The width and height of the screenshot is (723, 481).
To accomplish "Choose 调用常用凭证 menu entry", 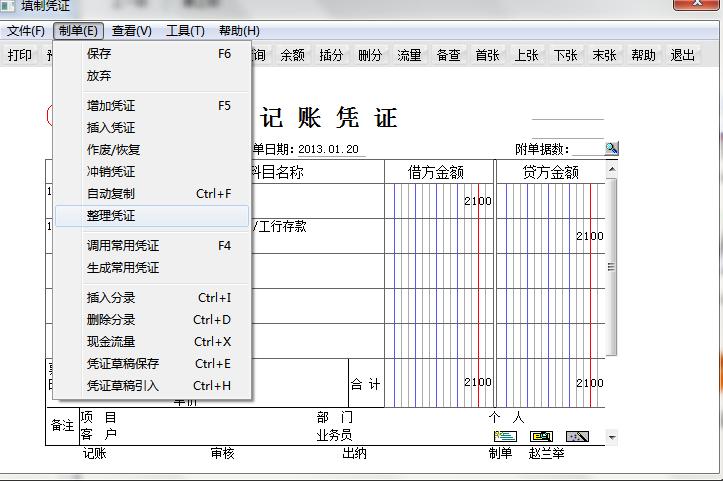I will tap(152, 245).
